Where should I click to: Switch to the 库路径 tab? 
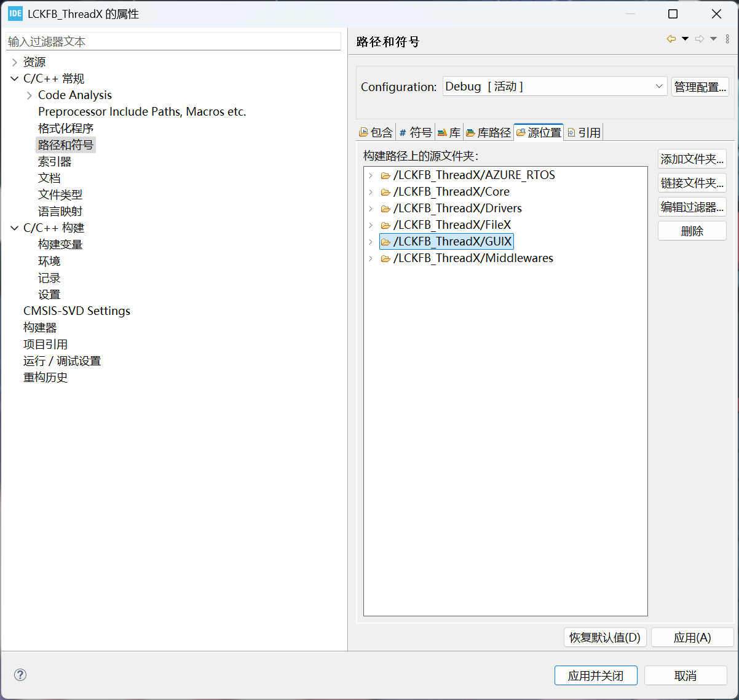(x=488, y=132)
